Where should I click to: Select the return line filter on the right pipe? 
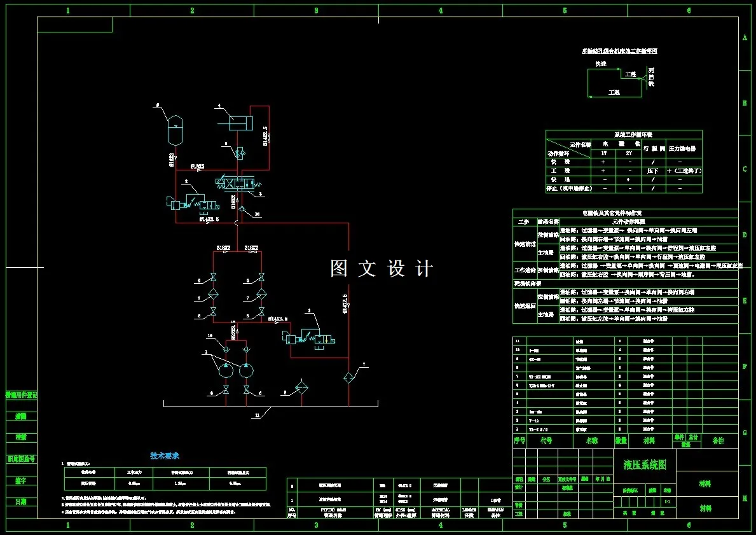coord(348,377)
